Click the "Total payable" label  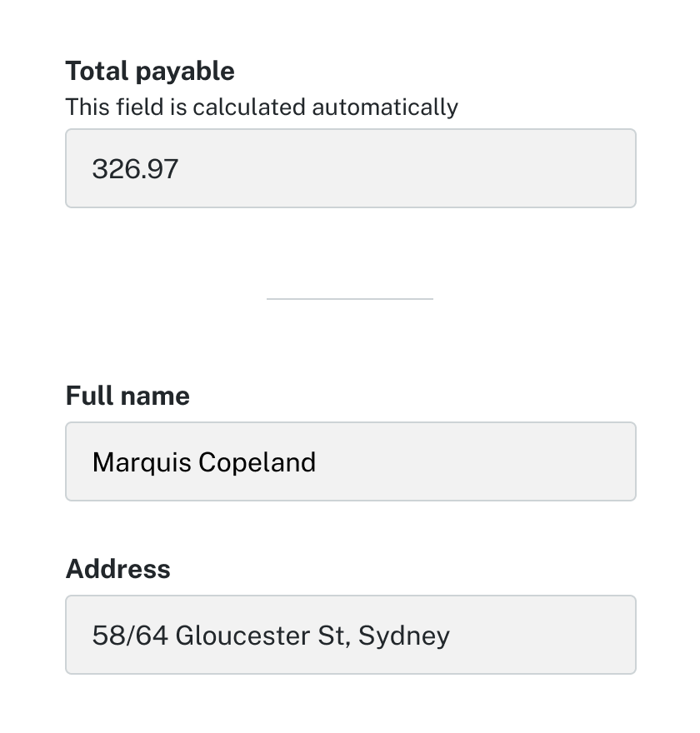pyautogui.click(x=150, y=72)
